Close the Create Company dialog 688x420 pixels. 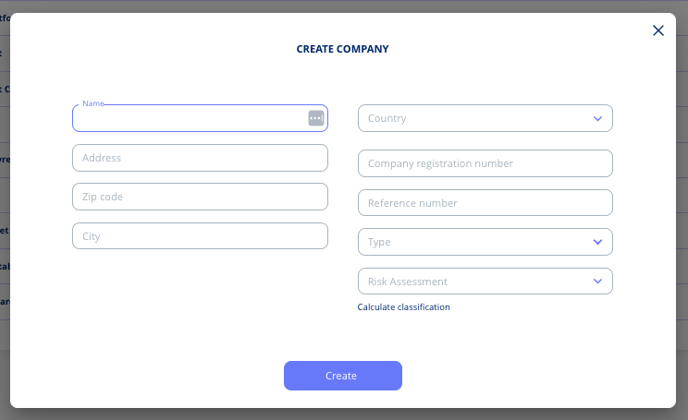pyautogui.click(x=658, y=30)
